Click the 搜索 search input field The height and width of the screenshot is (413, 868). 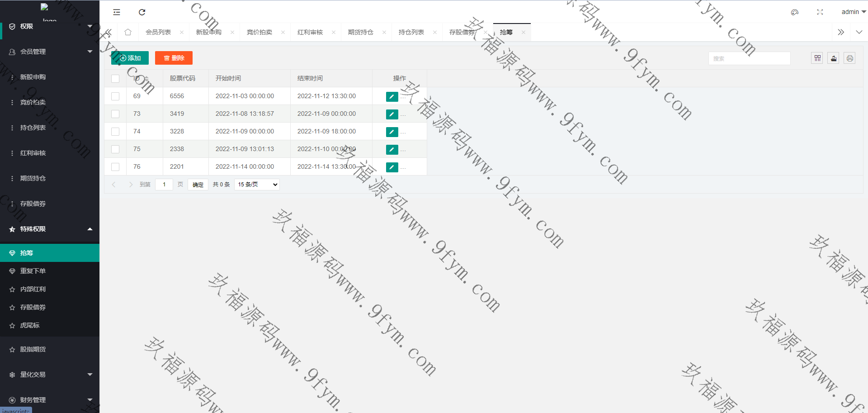(749, 58)
